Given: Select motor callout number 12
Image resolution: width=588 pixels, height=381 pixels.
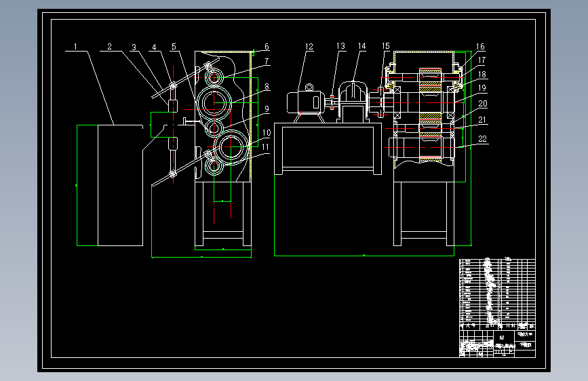Looking at the screenshot, I should [309, 47].
